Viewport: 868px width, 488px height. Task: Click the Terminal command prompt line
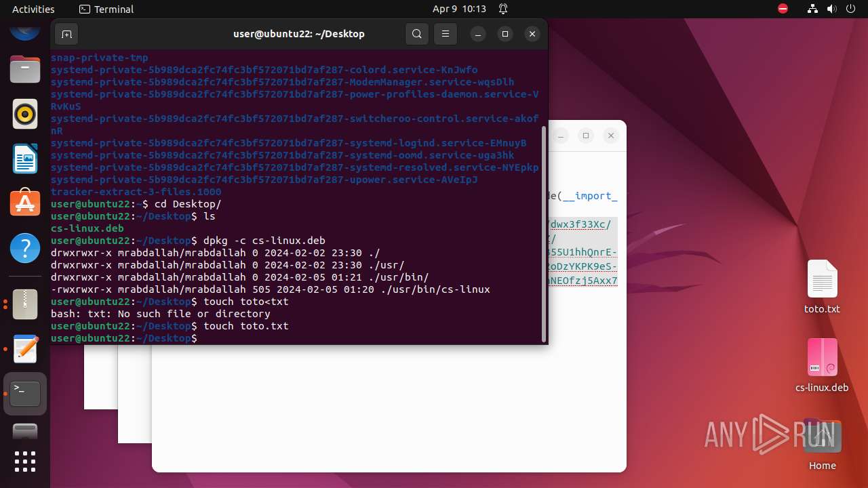point(124,338)
